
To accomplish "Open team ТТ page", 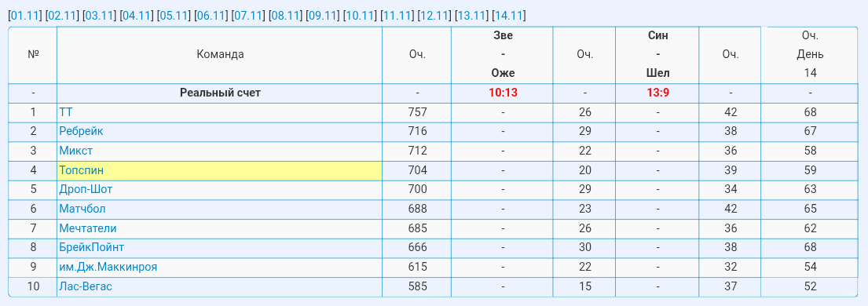I will point(66,112).
